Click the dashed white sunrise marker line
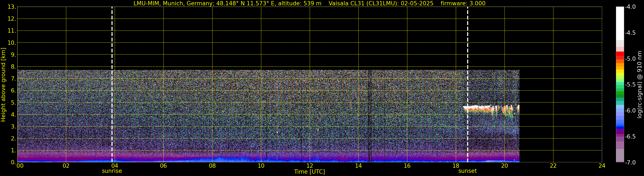The width and height of the screenshot is (644, 176). tap(112, 85)
